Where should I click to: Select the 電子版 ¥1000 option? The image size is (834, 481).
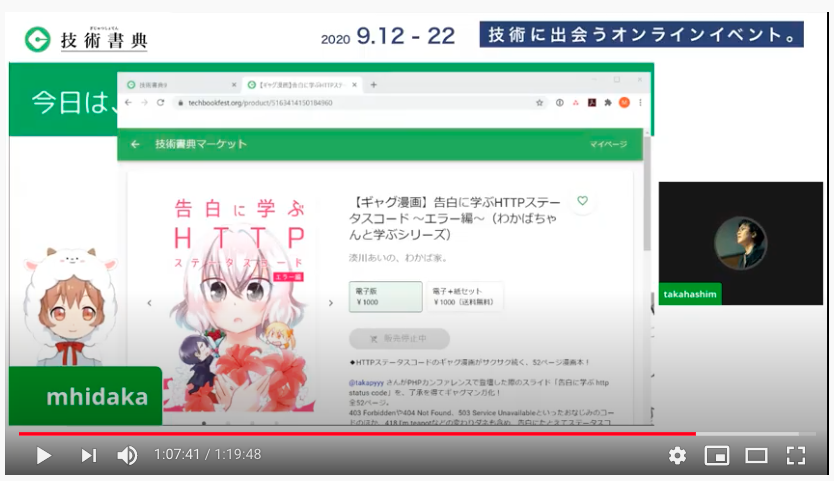[386, 296]
